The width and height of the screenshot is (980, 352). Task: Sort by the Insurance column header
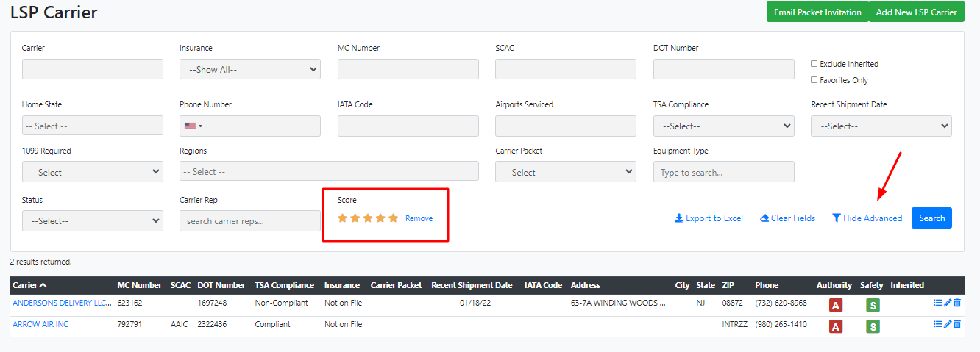[342, 285]
